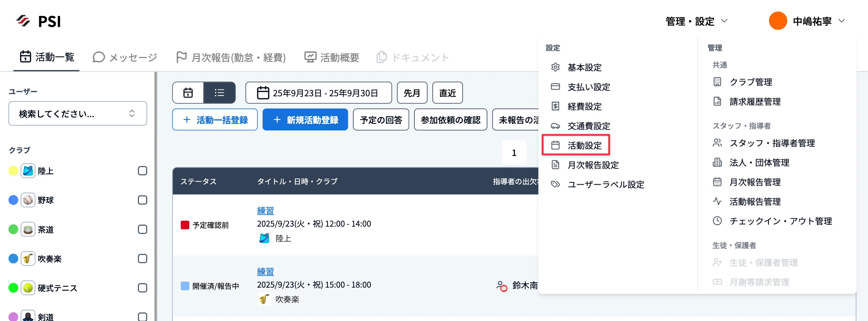868x321 pixels.
Task: Switch to the メッセージ tab
Action: pos(124,57)
